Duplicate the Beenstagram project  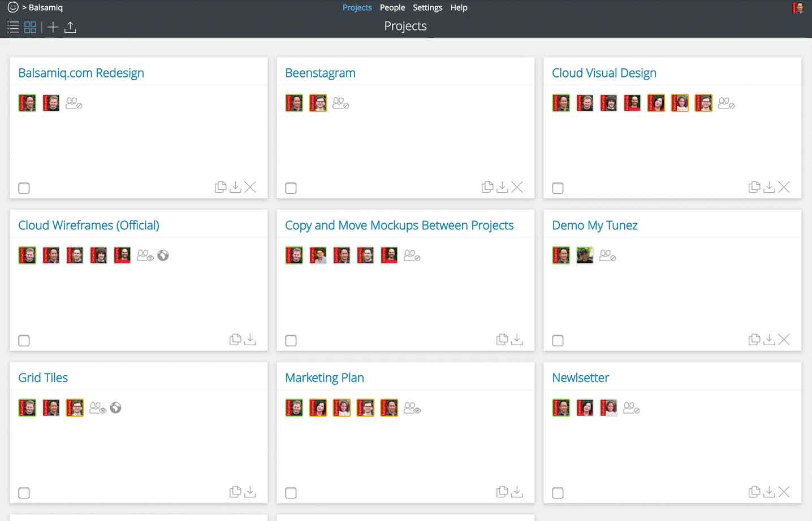487,187
